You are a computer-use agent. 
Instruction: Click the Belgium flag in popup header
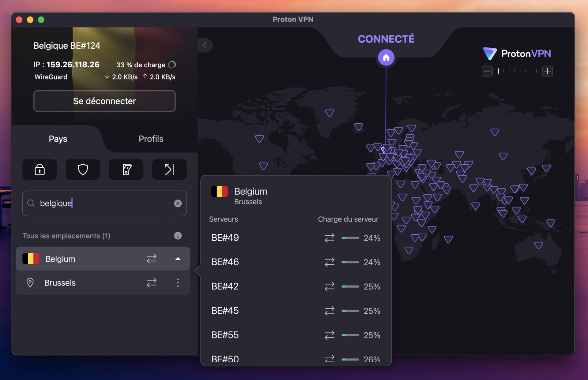coord(220,191)
